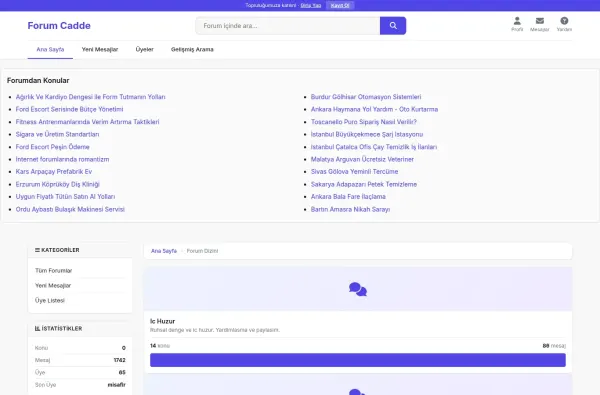This screenshot has height=395, width=600.
Task: Open topic 'İstanbul Çatalca Ofis Çay Temizlik İş İlanları'
Action: click(374, 147)
